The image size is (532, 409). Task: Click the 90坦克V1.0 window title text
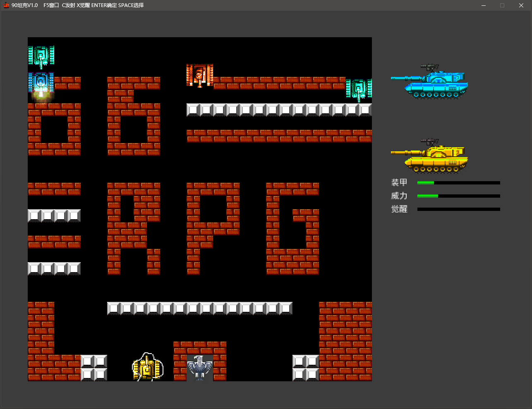tap(24, 5)
